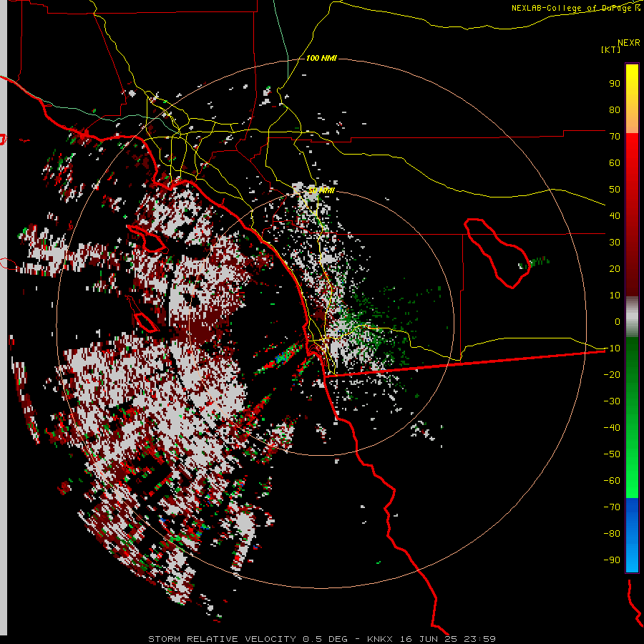644x644 pixels.
Task: Click the positive 40 knot scale label
Action: coord(615,216)
